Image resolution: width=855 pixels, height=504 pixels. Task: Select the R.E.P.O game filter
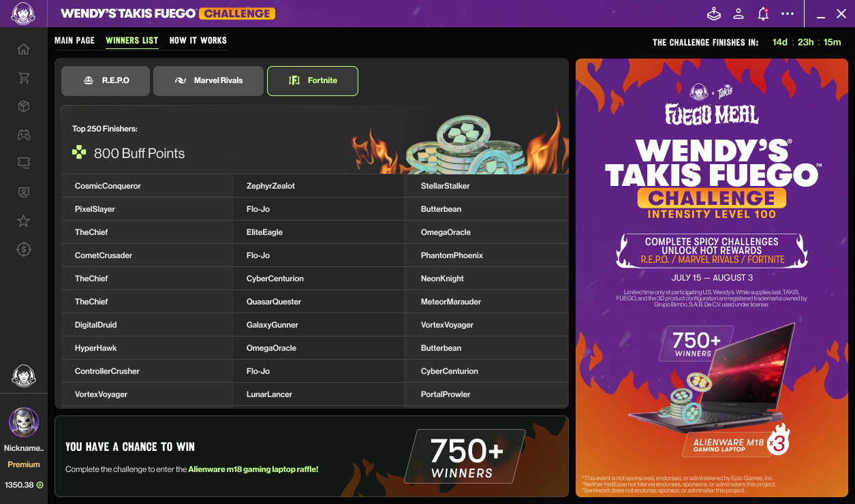pos(105,80)
